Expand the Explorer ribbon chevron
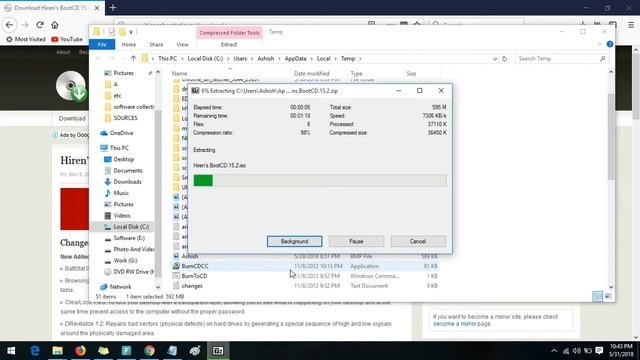This screenshot has width=640, height=360. pos(600,44)
